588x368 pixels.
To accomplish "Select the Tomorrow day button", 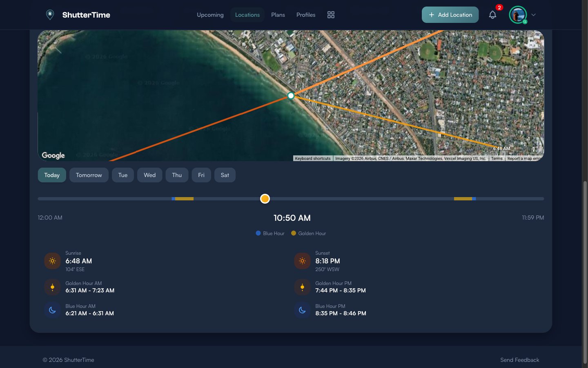I will [x=89, y=175].
